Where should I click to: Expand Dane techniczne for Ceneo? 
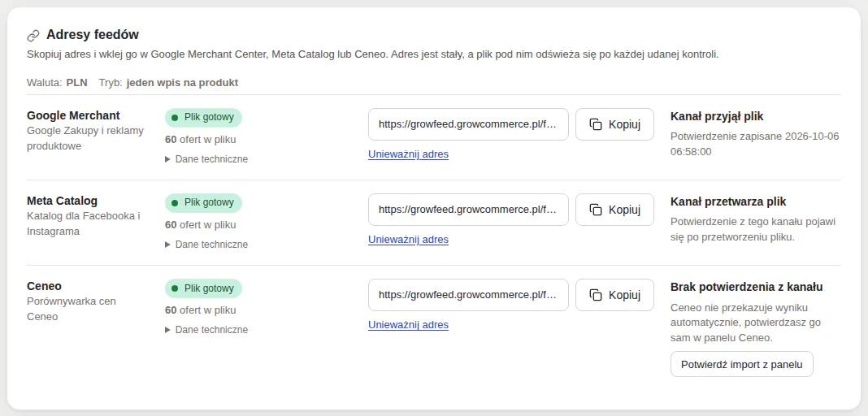click(x=206, y=330)
